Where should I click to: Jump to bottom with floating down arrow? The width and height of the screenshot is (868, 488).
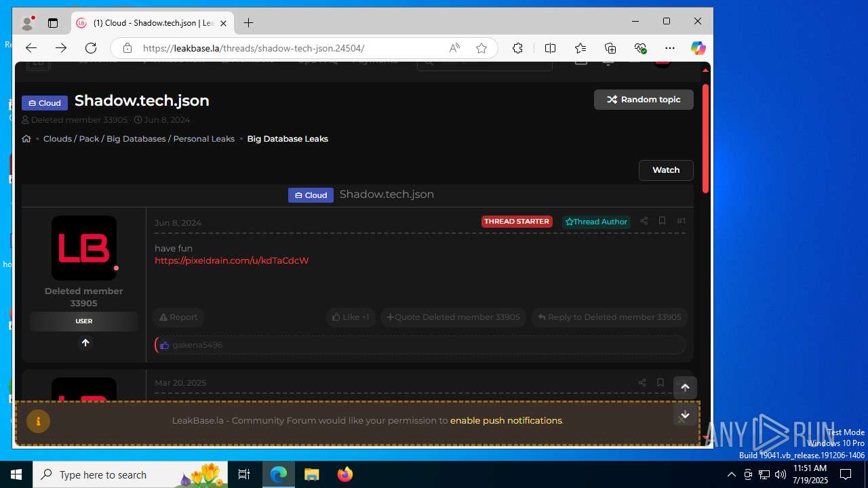pyautogui.click(x=685, y=415)
